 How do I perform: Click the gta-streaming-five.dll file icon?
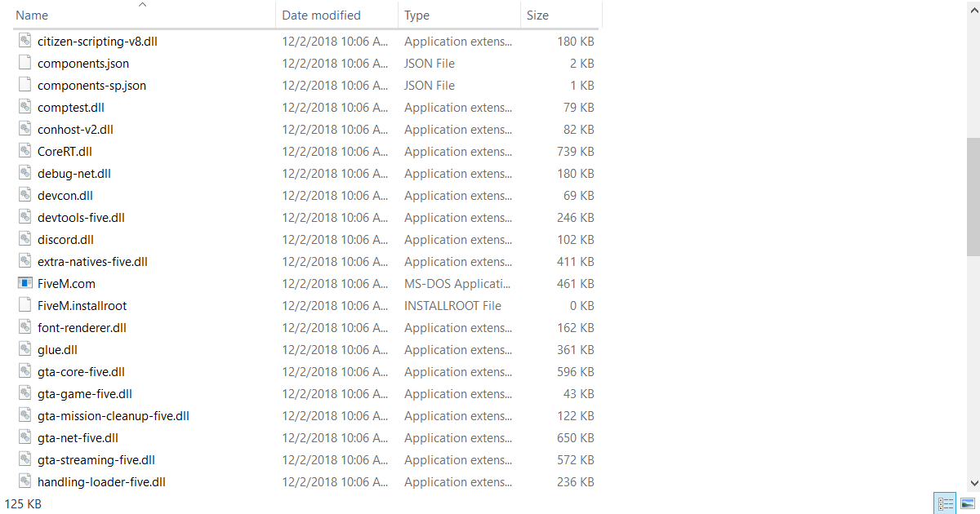[24, 460]
